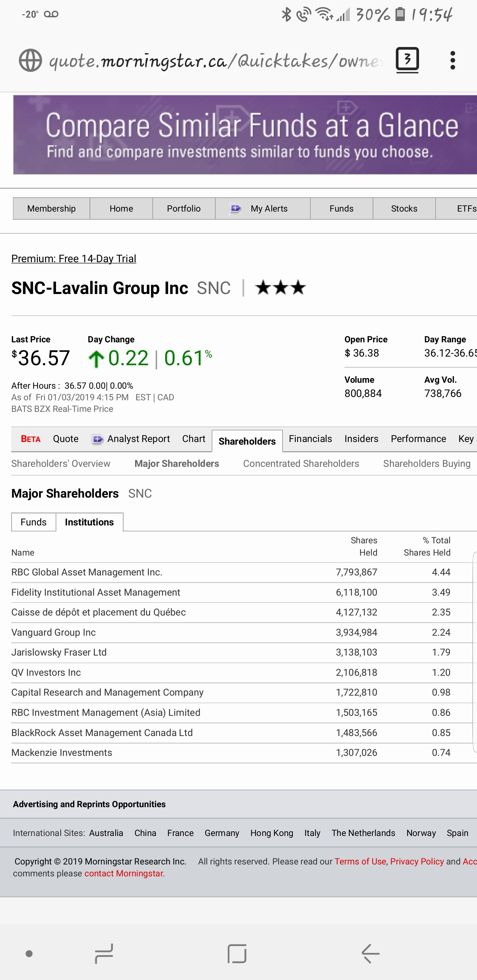Click RBC Investment Management (Asia) Limited
Image resolution: width=477 pixels, height=980 pixels.
(106, 712)
